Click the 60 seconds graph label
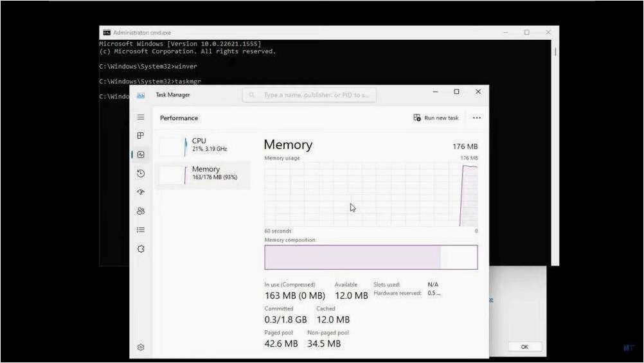 (278, 231)
